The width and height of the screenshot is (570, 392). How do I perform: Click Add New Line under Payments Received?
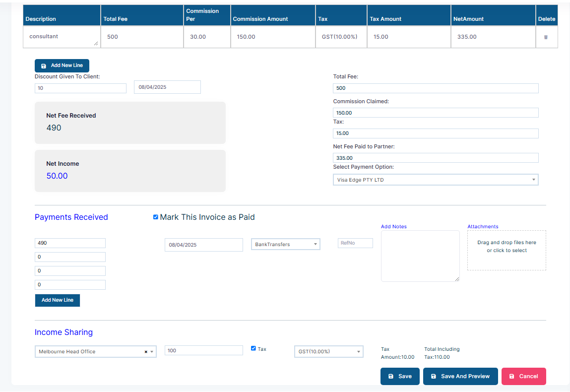[x=58, y=300]
